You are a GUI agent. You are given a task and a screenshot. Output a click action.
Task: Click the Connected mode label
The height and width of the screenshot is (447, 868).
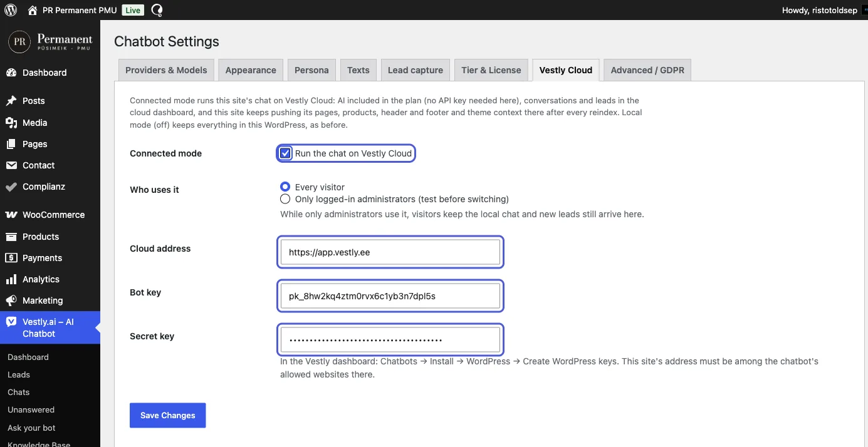tap(166, 153)
